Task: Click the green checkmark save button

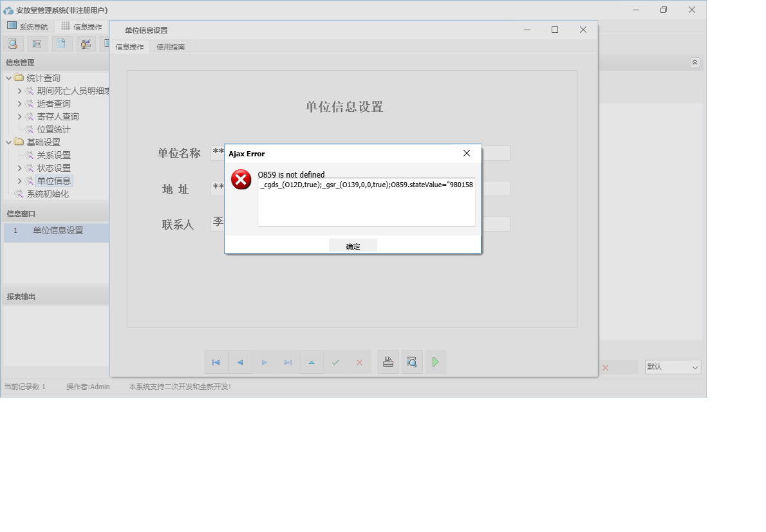Action: point(335,362)
